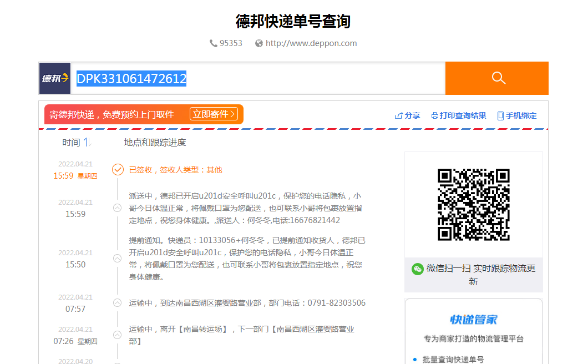Click the 已签收，签收人类型：其他 status text

coord(175,170)
